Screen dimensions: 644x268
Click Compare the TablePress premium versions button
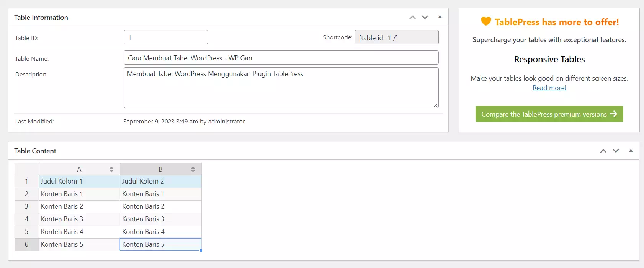(x=549, y=114)
